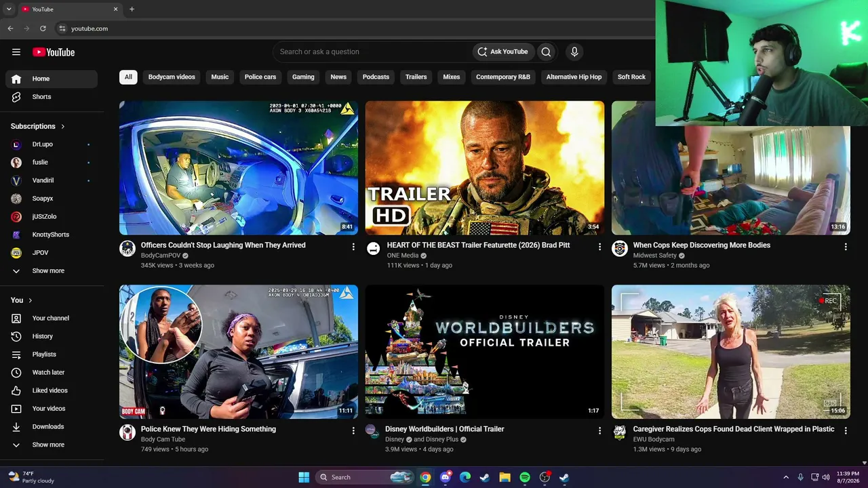This screenshot has width=868, height=488.
Task: Open Liked videos in the sidebar
Action: pyautogui.click(x=52, y=390)
